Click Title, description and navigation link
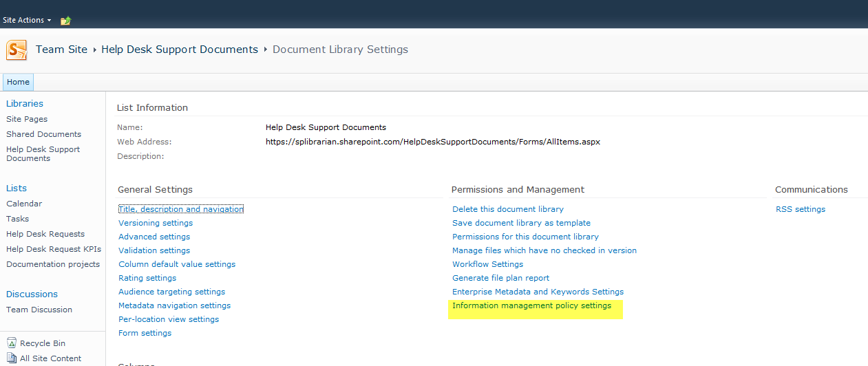The width and height of the screenshot is (868, 366). (181, 209)
